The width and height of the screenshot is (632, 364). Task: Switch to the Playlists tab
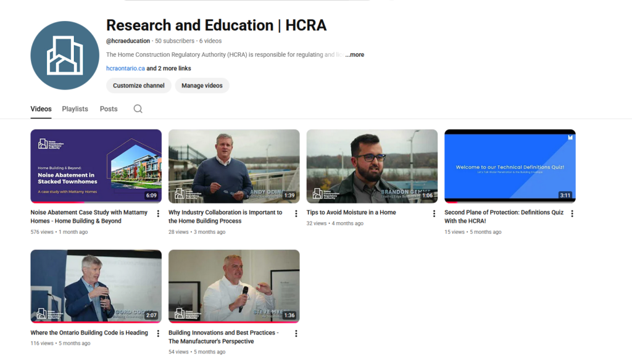pos(75,109)
